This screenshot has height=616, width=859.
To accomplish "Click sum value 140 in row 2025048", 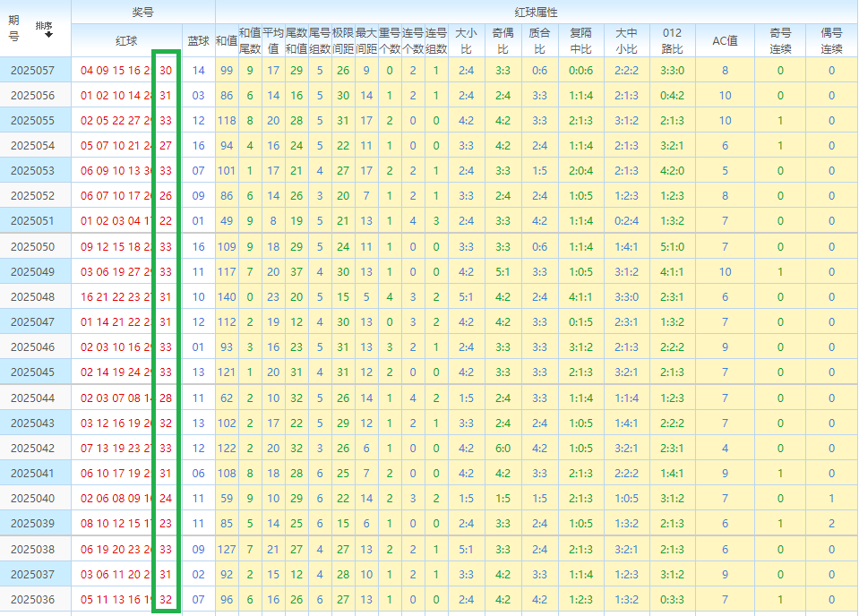I will [227, 296].
